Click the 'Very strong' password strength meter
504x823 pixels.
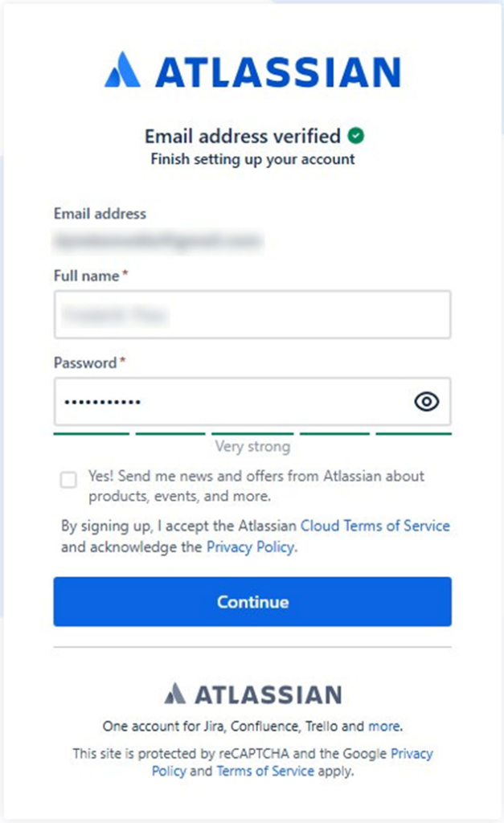click(x=252, y=446)
